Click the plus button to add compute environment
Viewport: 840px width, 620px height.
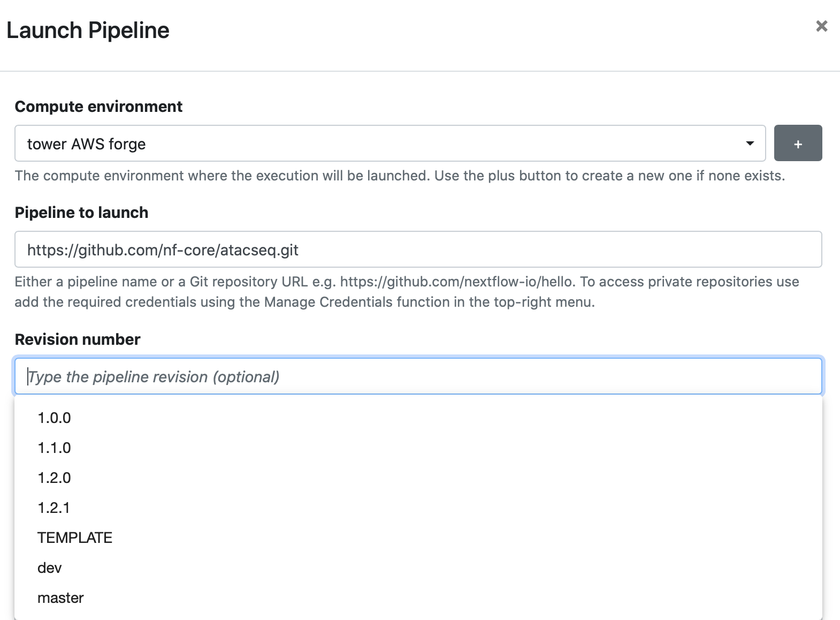[x=797, y=143]
